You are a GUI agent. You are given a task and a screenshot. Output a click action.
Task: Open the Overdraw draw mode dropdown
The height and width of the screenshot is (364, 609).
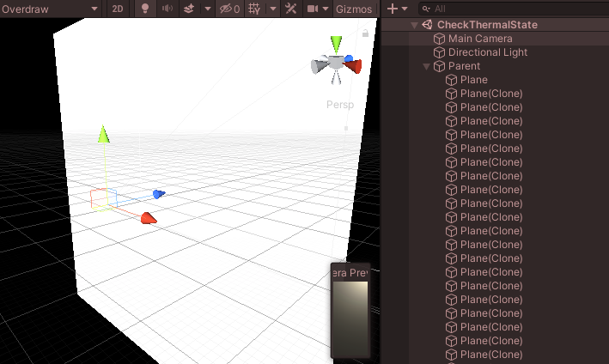click(50, 9)
